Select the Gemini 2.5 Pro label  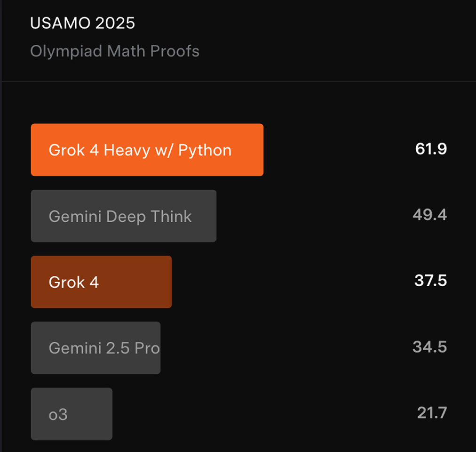[104, 348]
